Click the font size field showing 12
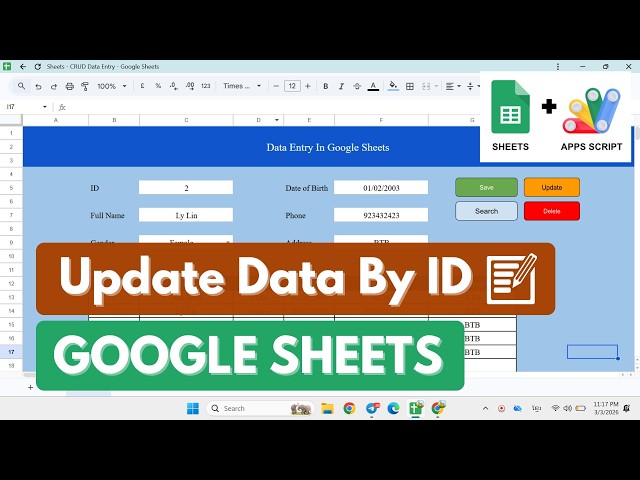 click(292, 86)
